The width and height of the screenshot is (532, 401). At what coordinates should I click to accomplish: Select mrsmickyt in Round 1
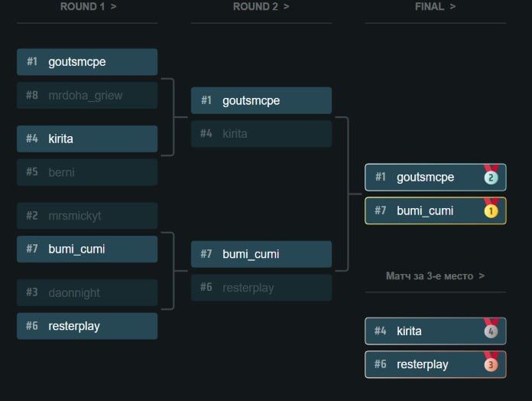(x=87, y=216)
